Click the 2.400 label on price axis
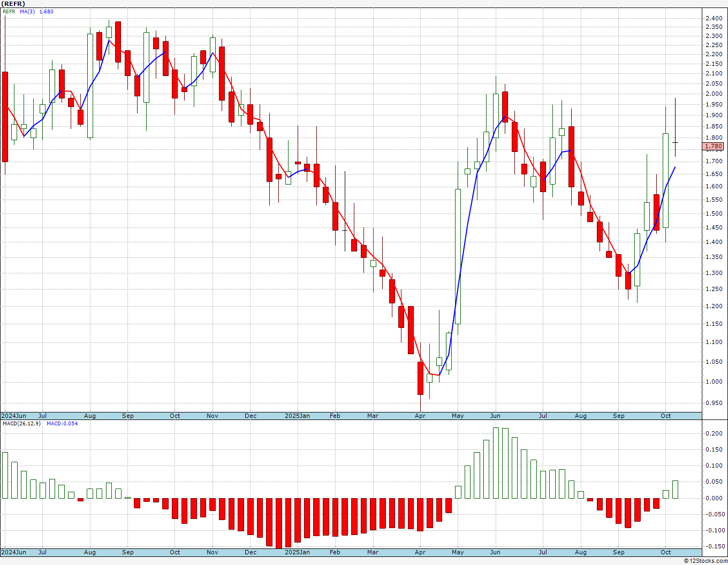Screen dimensions: 728x565 pyautogui.click(x=714, y=18)
